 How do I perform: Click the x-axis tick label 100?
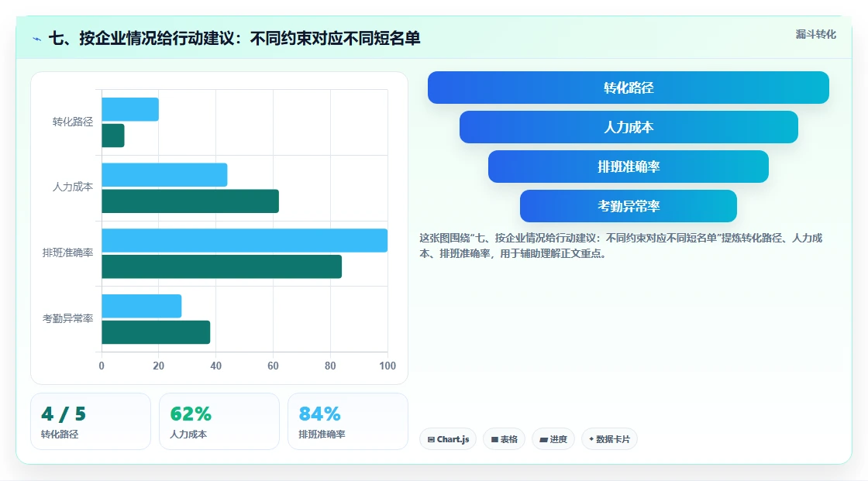pyautogui.click(x=387, y=366)
